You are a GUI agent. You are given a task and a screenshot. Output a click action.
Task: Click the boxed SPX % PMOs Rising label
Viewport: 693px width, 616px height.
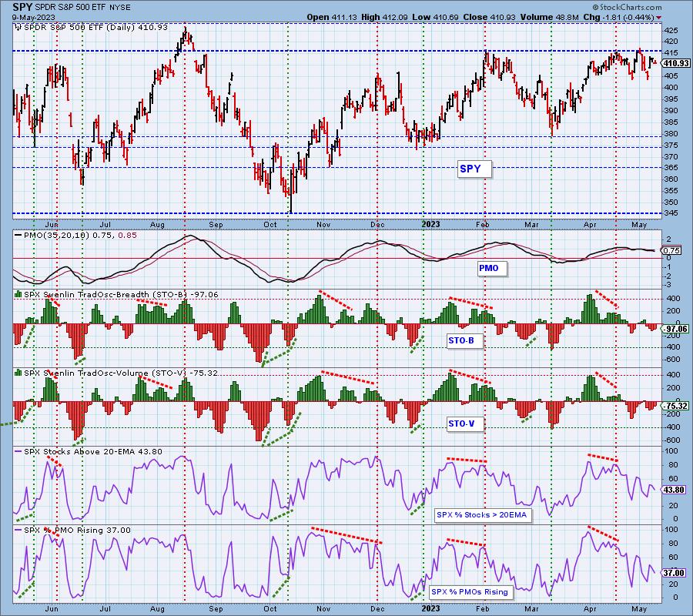point(470,591)
